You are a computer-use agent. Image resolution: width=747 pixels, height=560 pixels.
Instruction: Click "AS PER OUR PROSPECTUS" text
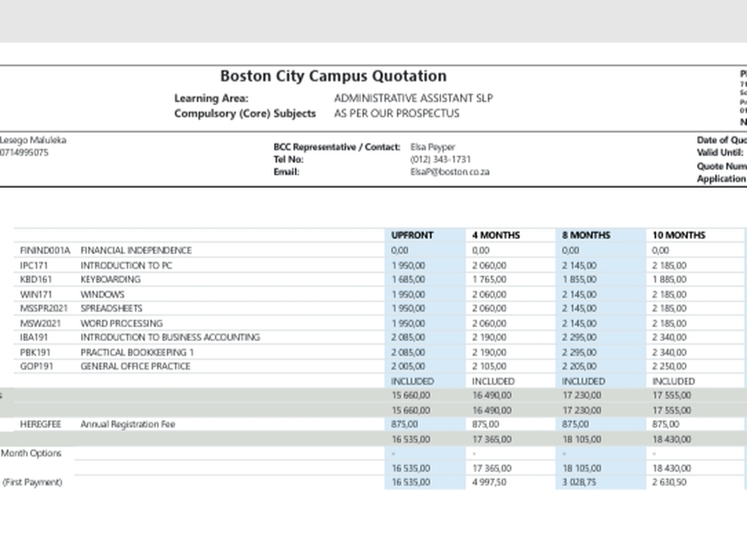pos(397,113)
